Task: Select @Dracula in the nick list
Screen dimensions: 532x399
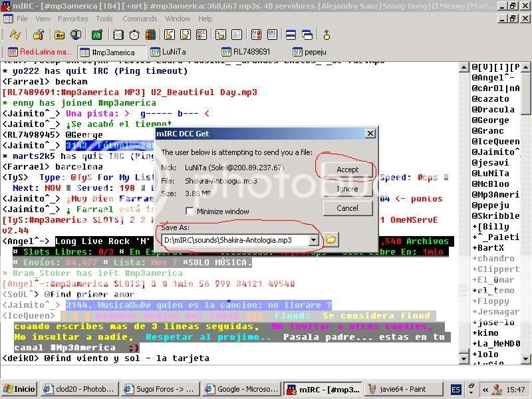Action: click(x=493, y=110)
